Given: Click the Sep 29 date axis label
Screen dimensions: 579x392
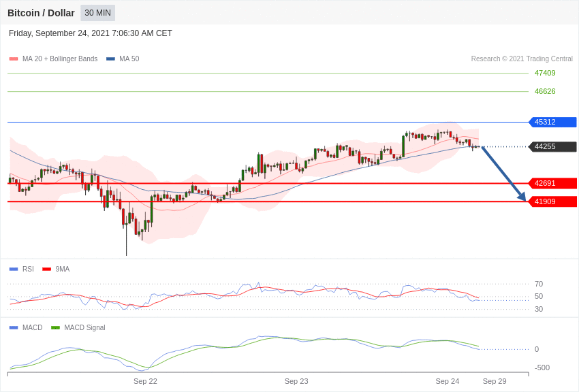Looking at the screenshot, I should point(495,381).
